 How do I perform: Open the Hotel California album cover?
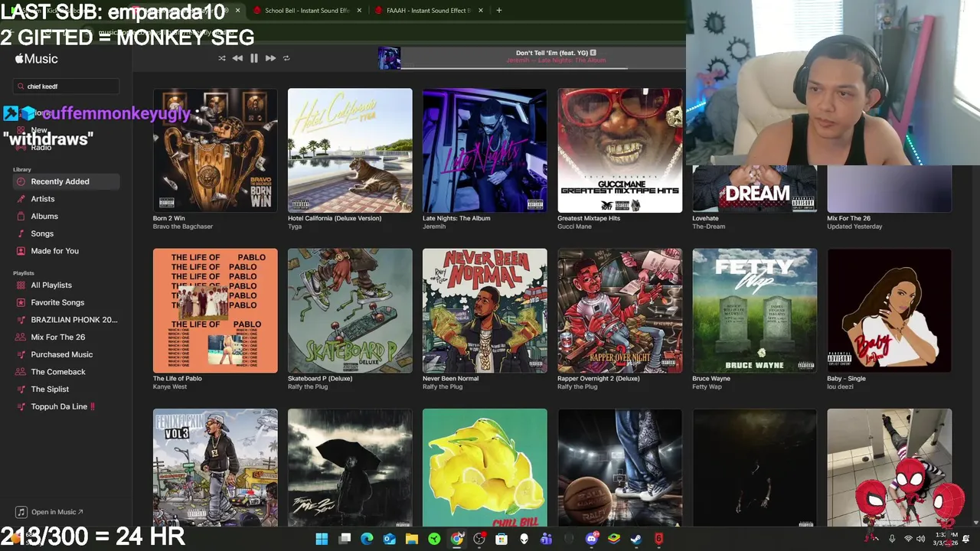tap(350, 150)
